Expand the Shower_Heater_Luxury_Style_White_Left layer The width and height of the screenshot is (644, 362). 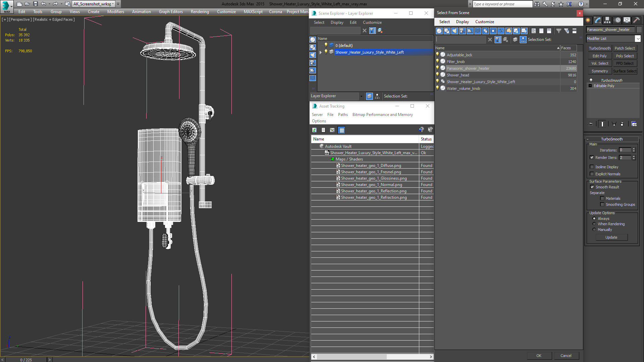pos(321,52)
